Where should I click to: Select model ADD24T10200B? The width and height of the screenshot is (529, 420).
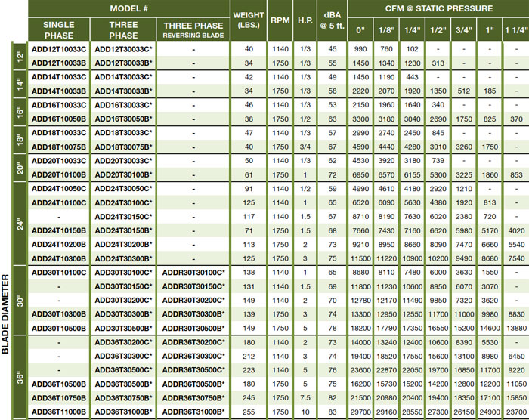[59, 244]
